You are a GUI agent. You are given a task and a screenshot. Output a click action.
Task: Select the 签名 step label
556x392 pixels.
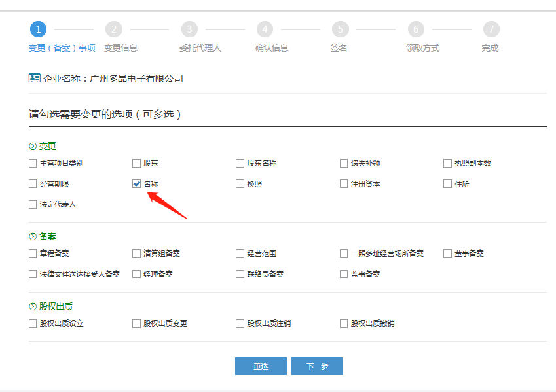point(339,47)
